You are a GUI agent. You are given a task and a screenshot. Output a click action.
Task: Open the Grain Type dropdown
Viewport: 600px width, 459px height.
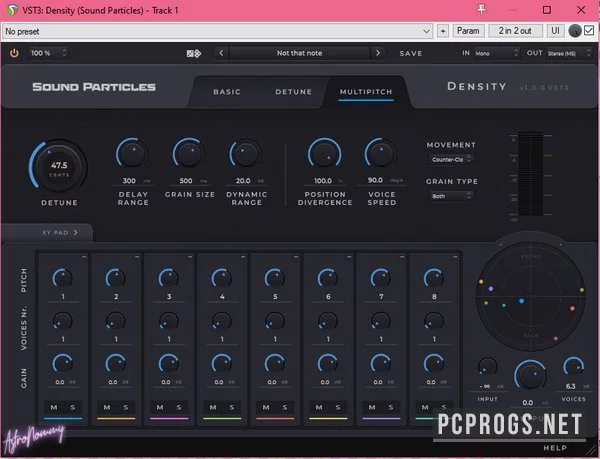pyautogui.click(x=451, y=196)
